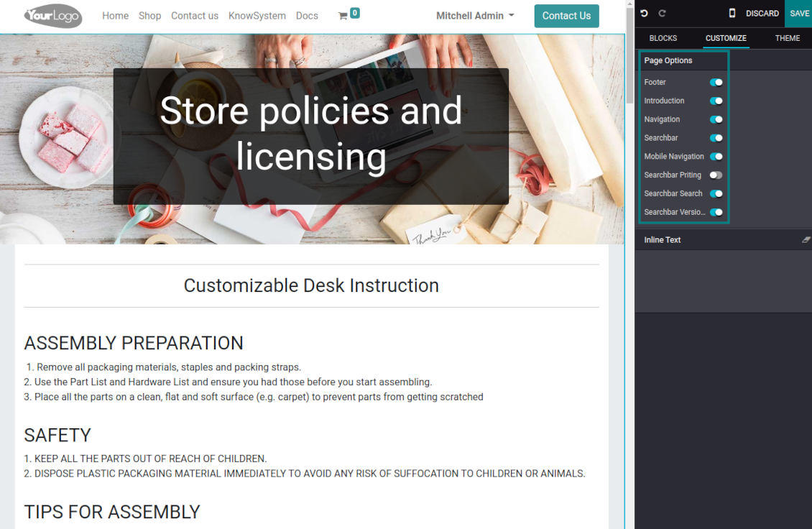The width and height of the screenshot is (812, 529).
Task: Click the shopping cart icon
Action: [x=343, y=16]
